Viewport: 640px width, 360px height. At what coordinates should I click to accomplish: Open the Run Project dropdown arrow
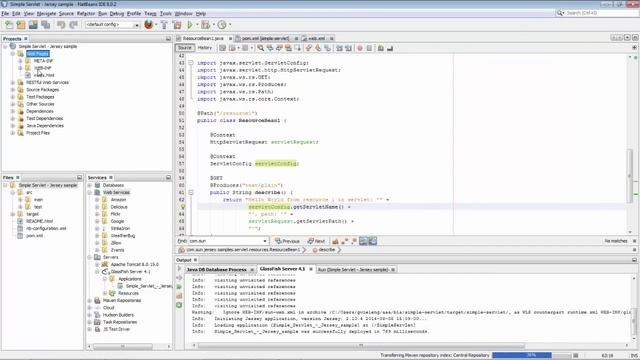(197, 25)
